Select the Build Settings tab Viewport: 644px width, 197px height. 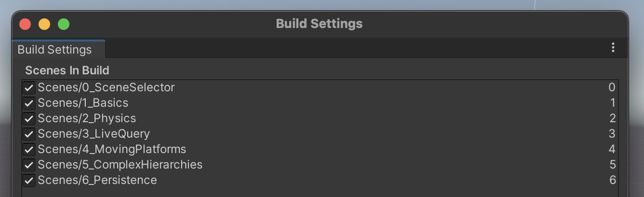click(54, 50)
